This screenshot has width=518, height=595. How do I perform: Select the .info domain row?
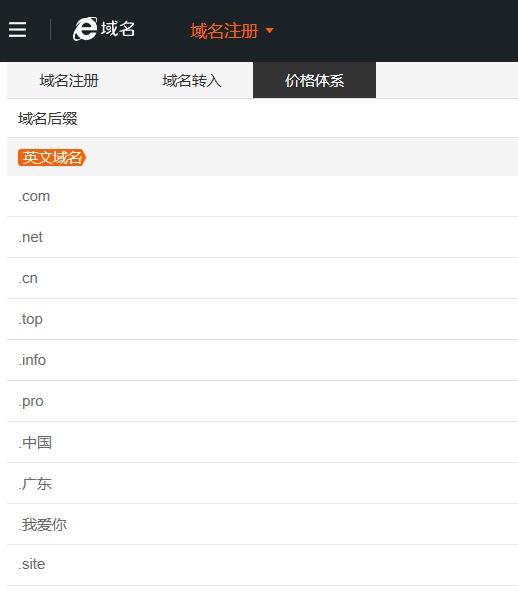262,360
